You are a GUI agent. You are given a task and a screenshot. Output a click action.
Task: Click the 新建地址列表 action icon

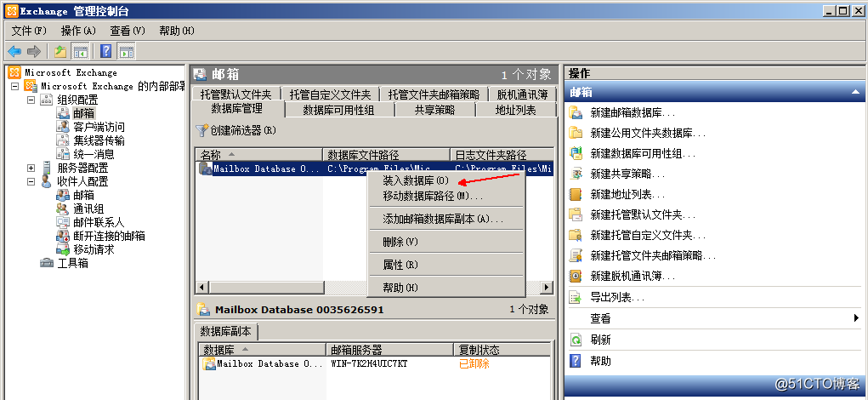[x=576, y=194]
